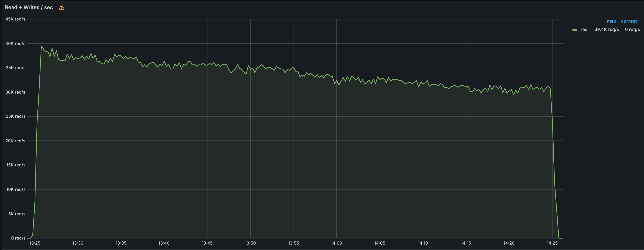This screenshot has height=250, width=644.
Task: Click the 25K req/s y-axis label
Action: (15, 116)
